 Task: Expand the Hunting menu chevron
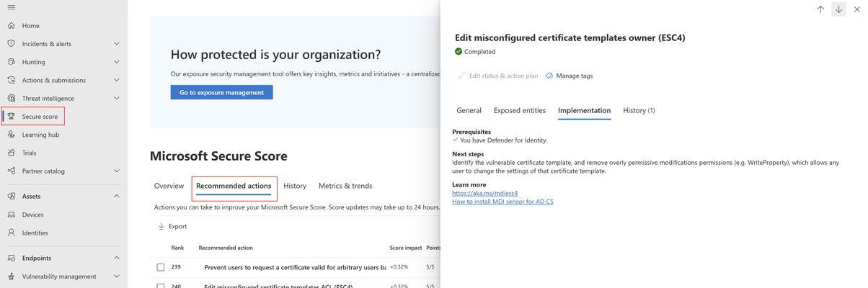click(x=117, y=62)
